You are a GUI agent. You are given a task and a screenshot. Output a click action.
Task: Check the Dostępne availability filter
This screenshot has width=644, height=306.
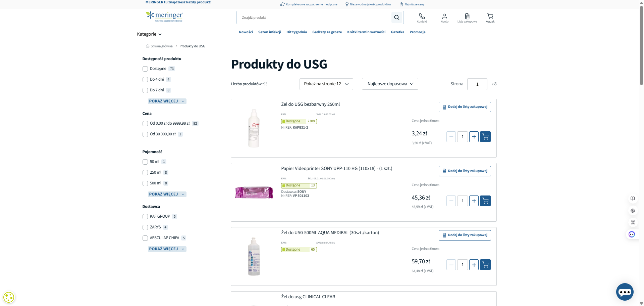[145, 69]
